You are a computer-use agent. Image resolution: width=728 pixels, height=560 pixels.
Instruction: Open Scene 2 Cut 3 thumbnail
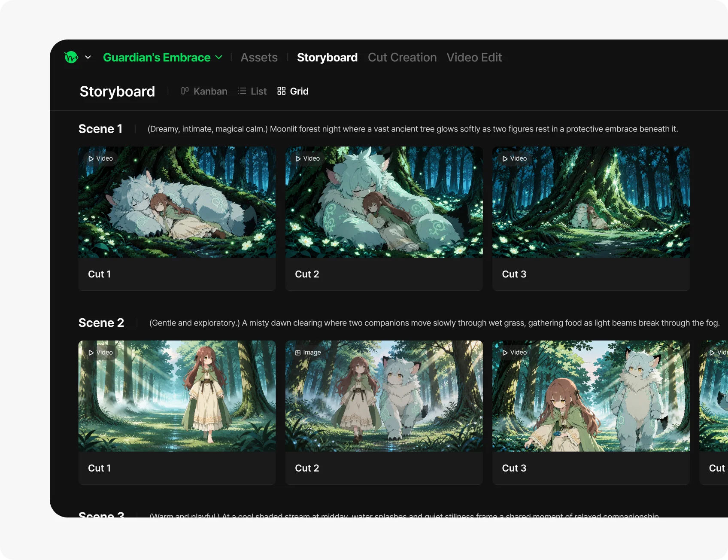[591, 396]
